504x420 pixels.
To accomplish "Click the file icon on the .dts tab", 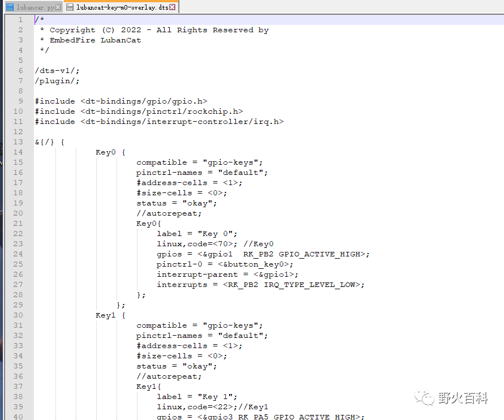I will [x=70, y=7].
